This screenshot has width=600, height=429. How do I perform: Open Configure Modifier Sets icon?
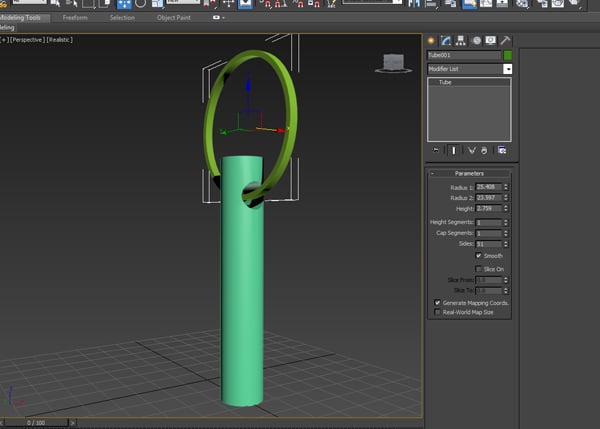coord(502,150)
